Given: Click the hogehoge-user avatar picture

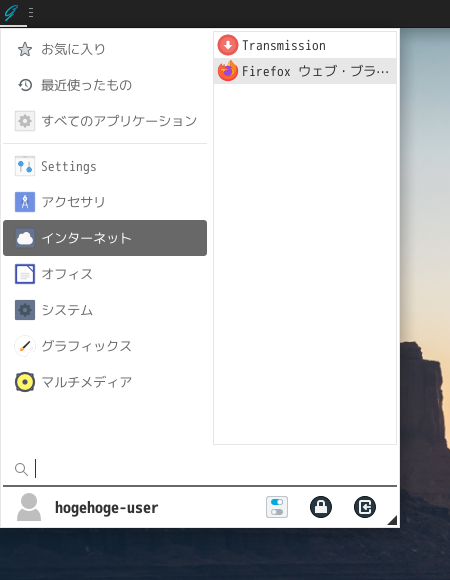Looking at the screenshot, I should coord(29,507).
